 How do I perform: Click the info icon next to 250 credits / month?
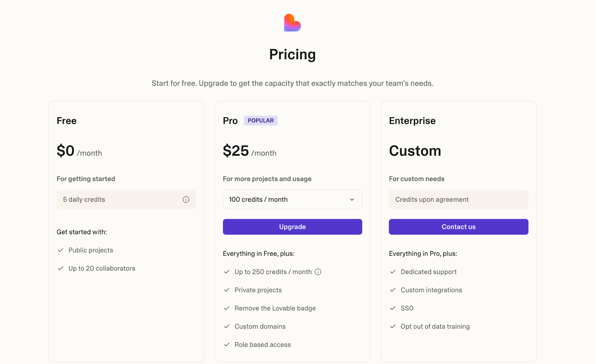pos(318,272)
